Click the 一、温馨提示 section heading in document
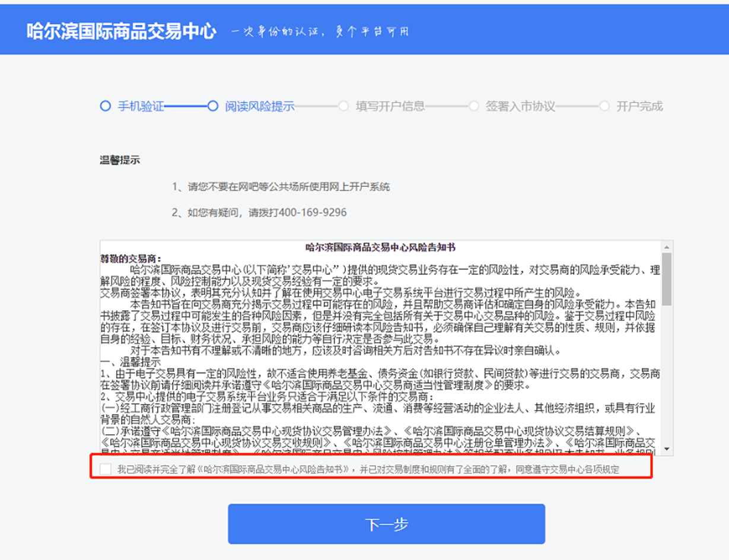The image size is (729, 560). [x=130, y=362]
